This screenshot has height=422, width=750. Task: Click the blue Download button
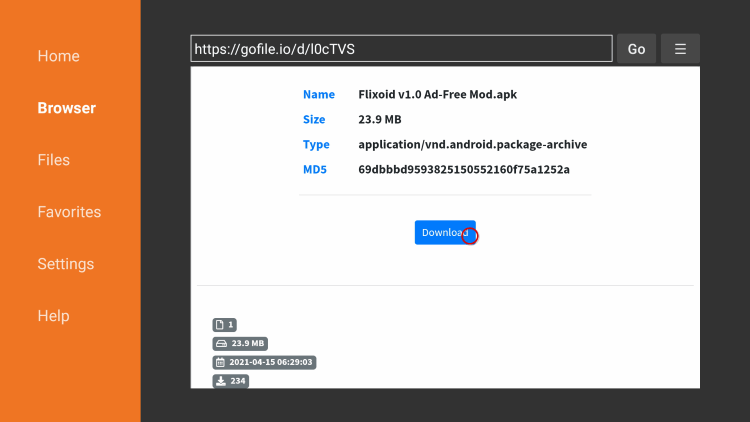[445, 233]
